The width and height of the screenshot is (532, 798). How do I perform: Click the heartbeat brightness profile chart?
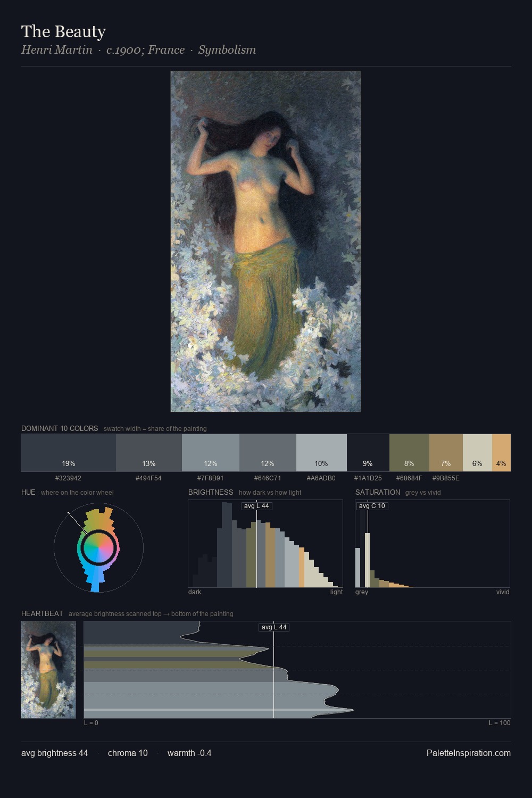(297, 670)
